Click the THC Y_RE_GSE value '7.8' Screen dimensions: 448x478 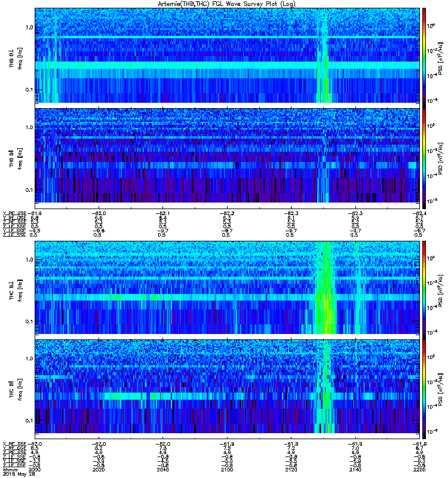coord(162,449)
